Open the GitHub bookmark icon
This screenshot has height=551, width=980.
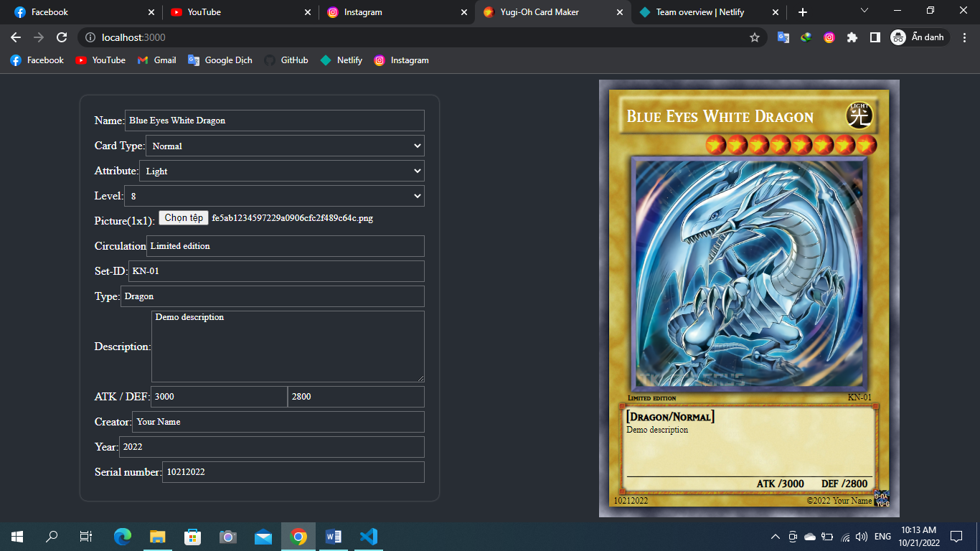(286, 60)
